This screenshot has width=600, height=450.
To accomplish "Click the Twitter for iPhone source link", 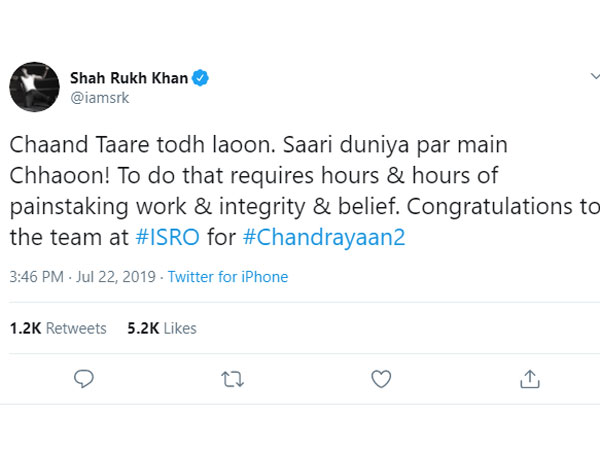I will (228, 277).
